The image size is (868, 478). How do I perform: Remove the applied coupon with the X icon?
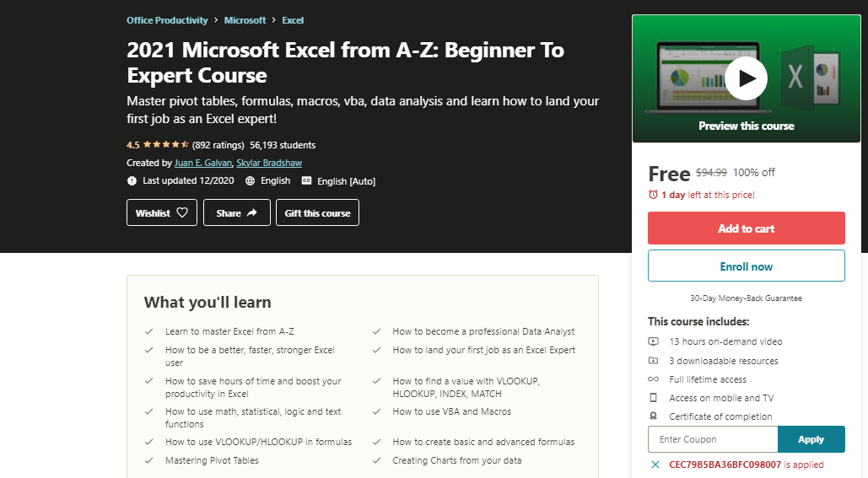[655, 465]
